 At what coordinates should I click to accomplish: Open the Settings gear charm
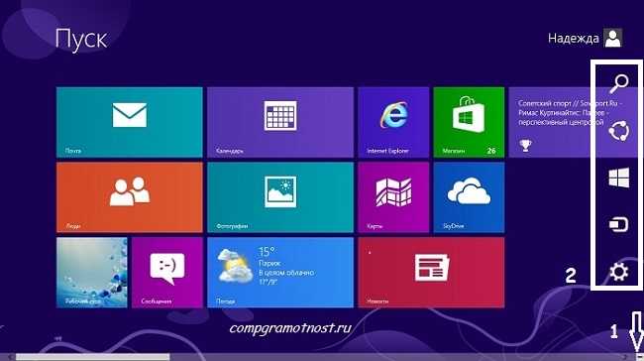(618, 272)
